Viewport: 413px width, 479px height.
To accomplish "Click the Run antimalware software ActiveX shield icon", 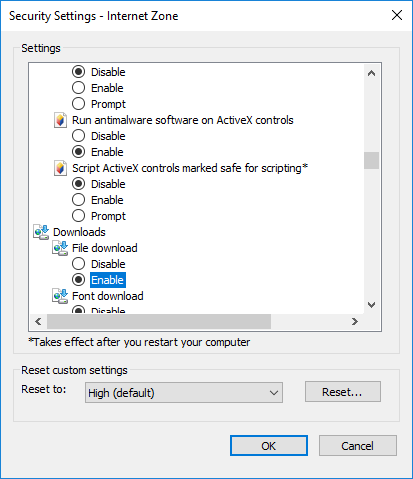I will (60, 120).
